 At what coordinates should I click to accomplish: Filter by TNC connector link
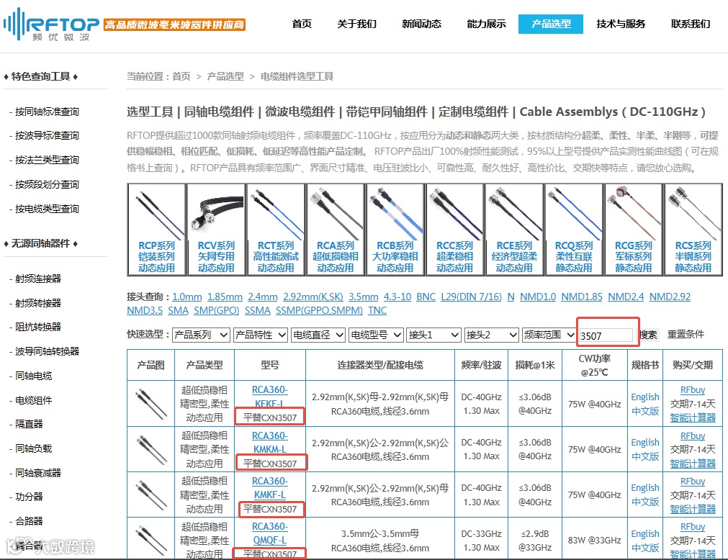(x=377, y=311)
